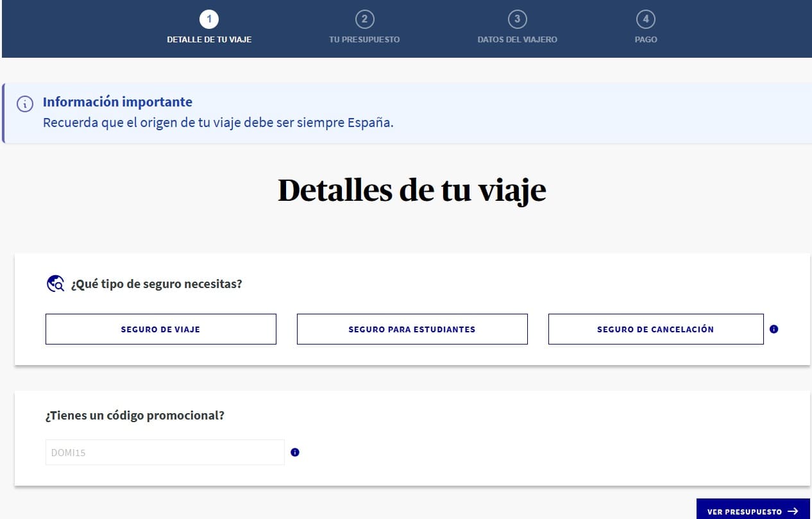Click the globe search icon beside insurance type question
The height and width of the screenshot is (519, 812).
click(56, 284)
